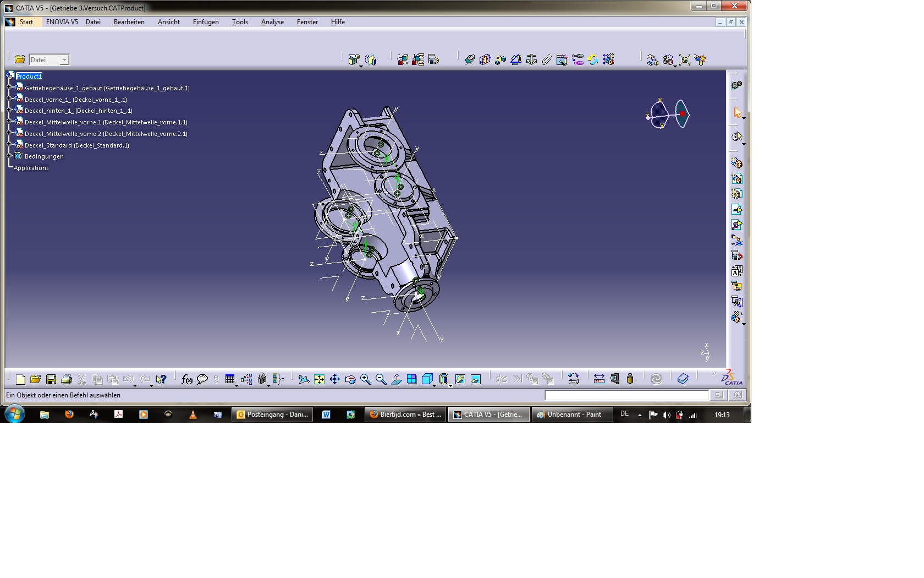Open the Formula f(x) tool
Image resolution: width=924 pixels, height=578 pixels.
tap(187, 379)
